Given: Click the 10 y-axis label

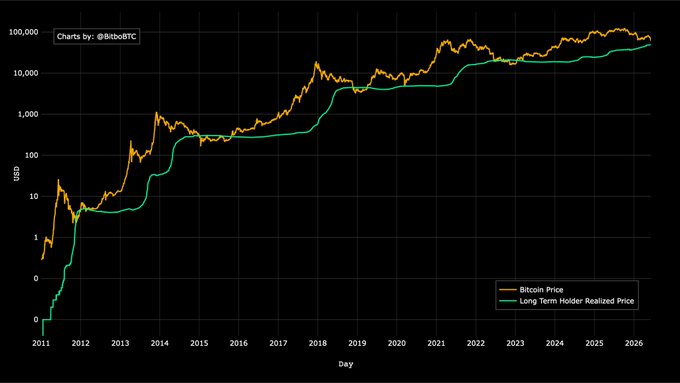Looking at the screenshot, I should (x=34, y=196).
